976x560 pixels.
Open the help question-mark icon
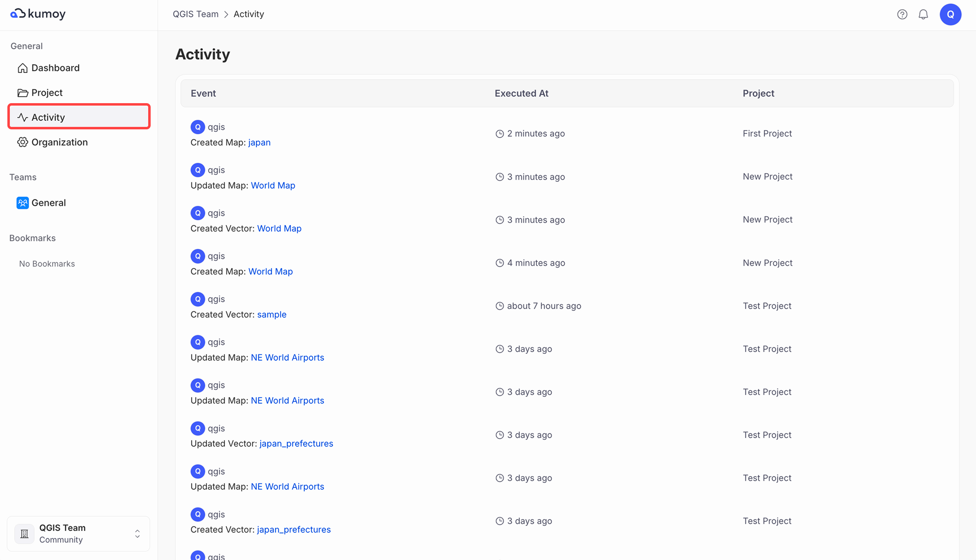tap(902, 14)
